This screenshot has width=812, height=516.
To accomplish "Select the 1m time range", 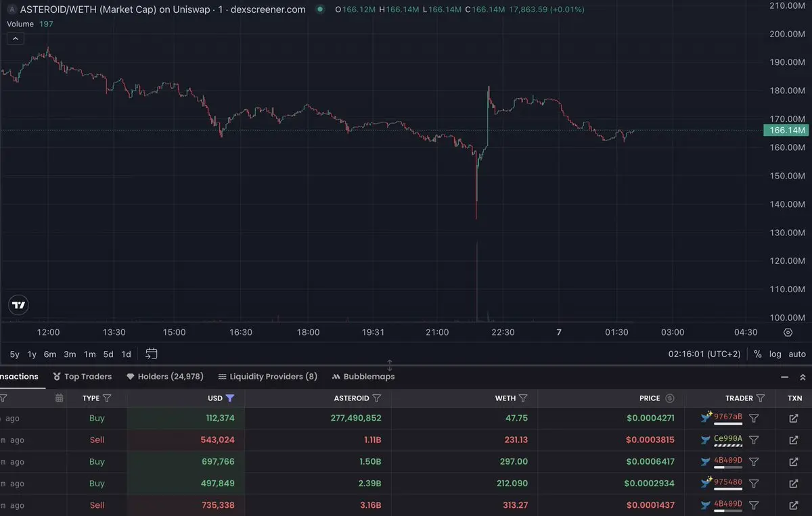I will pyautogui.click(x=89, y=354).
